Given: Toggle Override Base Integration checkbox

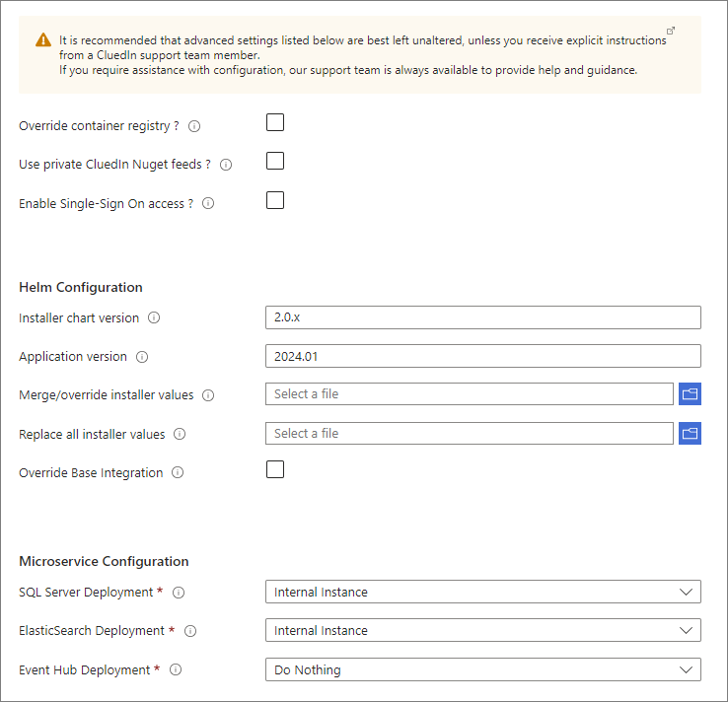Looking at the screenshot, I should 275,469.
